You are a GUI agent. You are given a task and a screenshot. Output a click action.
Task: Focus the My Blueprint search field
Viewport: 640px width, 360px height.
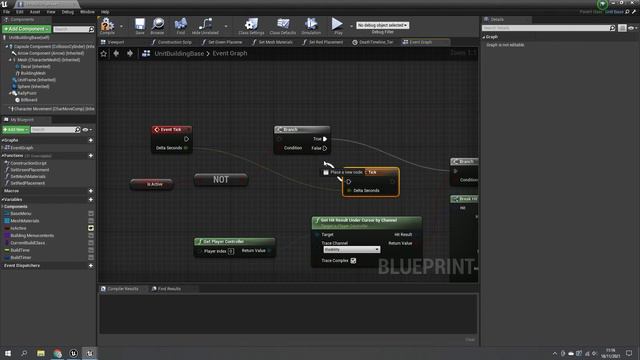tap(53, 130)
